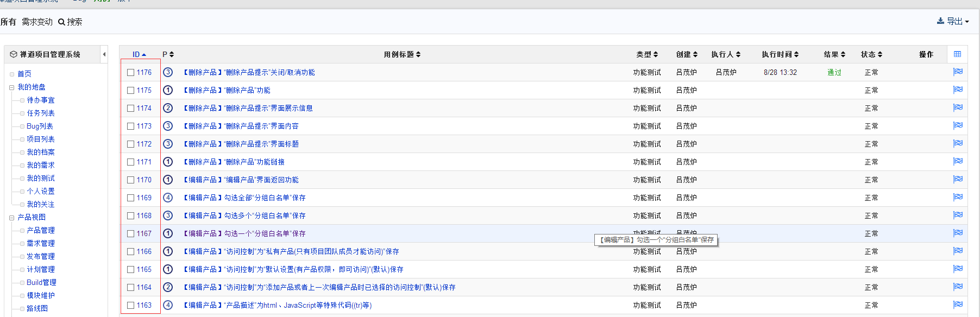The image size is (980, 317).
Task: Open Bug列表 in the sidebar
Action: click(40, 126)
